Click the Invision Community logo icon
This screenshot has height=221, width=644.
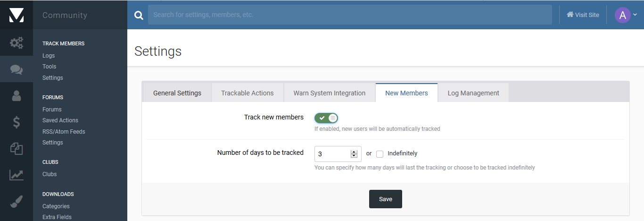[x=16, y=15]
